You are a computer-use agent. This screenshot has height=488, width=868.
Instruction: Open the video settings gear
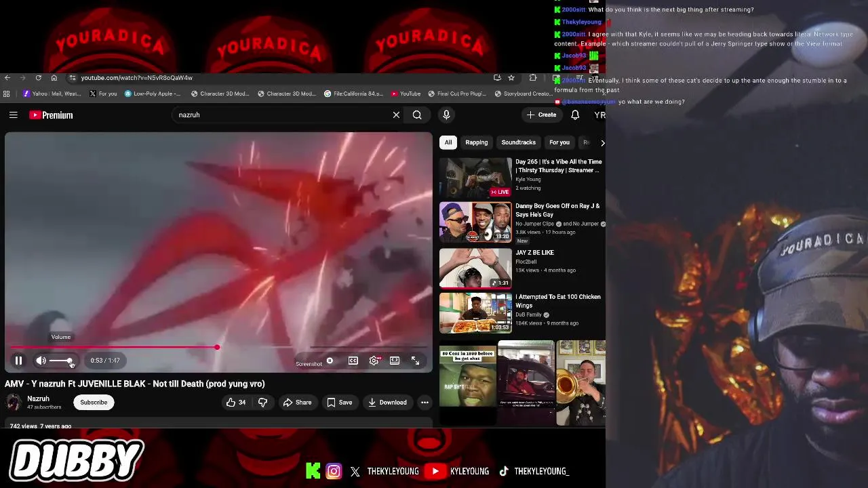[374, 361]
